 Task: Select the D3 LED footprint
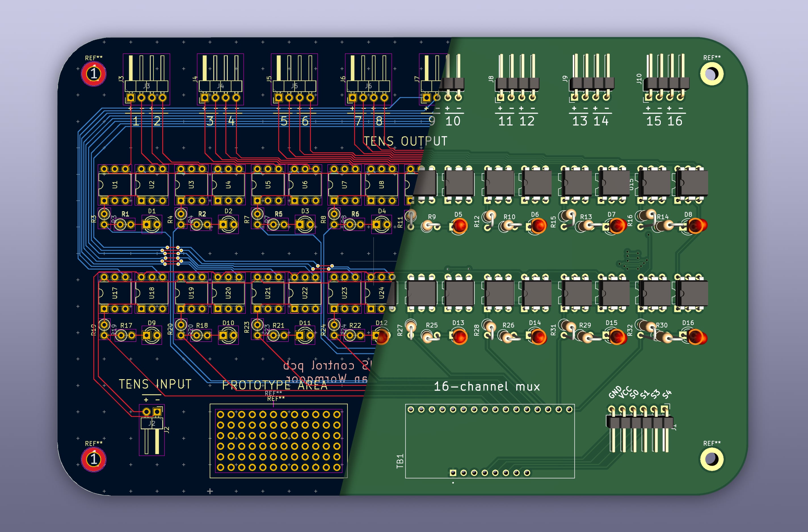[305, 224]
